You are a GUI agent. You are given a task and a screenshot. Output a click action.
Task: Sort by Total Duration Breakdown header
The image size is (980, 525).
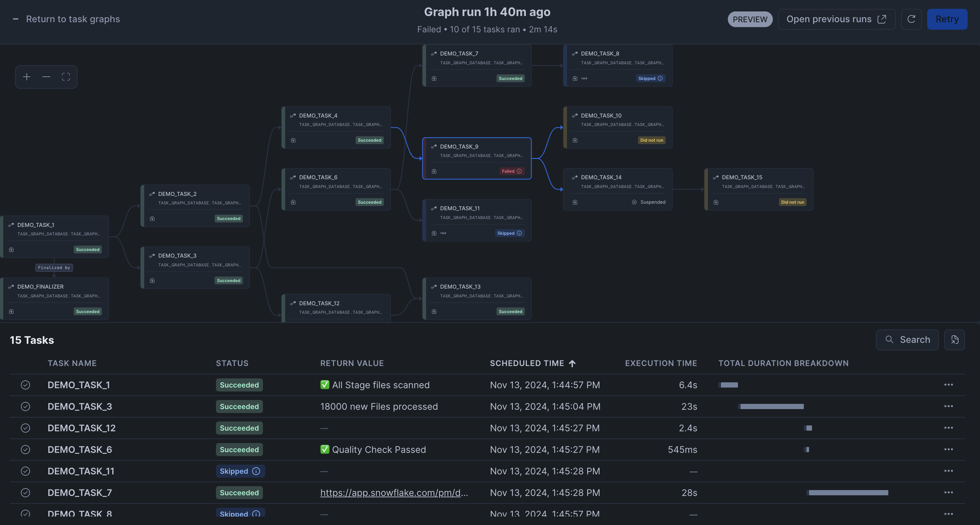[x=783, y=363]
